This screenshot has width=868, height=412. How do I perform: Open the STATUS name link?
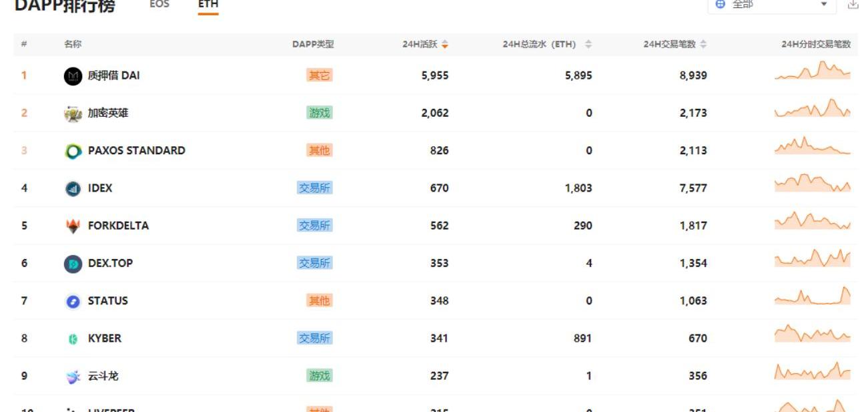tap(108, 300)
